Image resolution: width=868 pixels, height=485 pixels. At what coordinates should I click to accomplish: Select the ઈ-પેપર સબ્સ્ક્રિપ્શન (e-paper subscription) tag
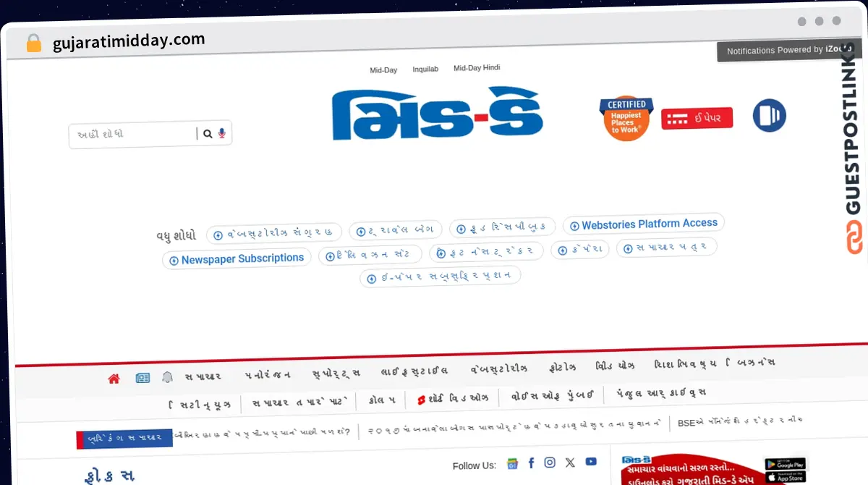click(x=441, y=277)
